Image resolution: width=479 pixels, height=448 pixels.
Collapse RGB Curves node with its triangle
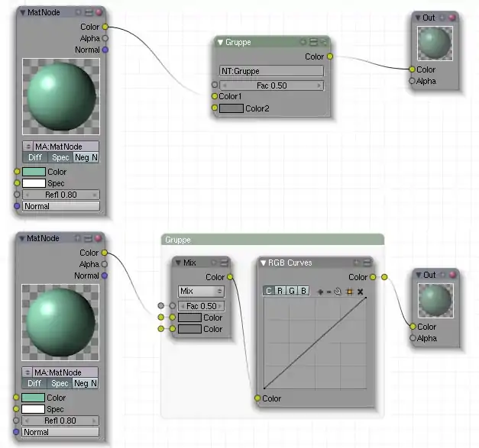coord(263,263)
